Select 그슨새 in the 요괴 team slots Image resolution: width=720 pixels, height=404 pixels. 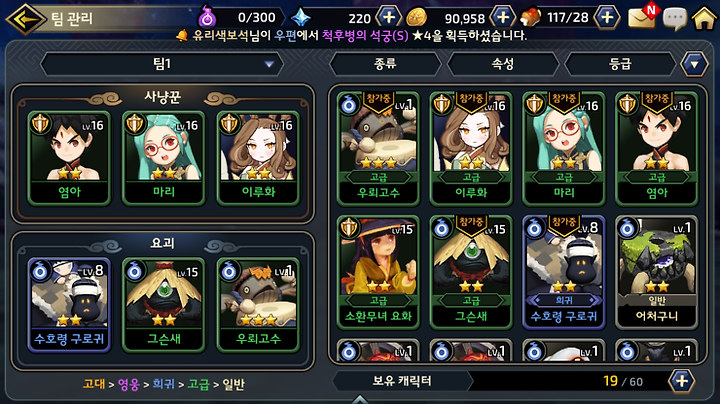click(164, 304)
